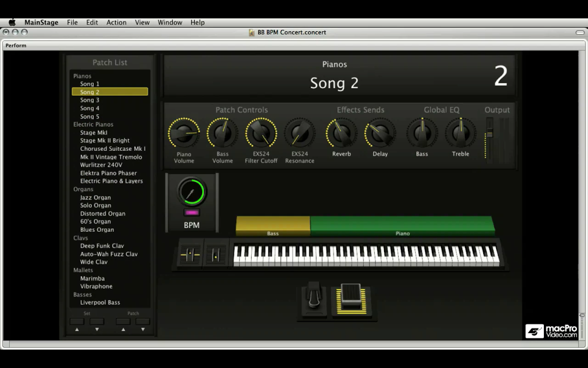The height and width of the screenshot is (368, 588).
Task: Click the Reverb send knob
Action: 341,133
